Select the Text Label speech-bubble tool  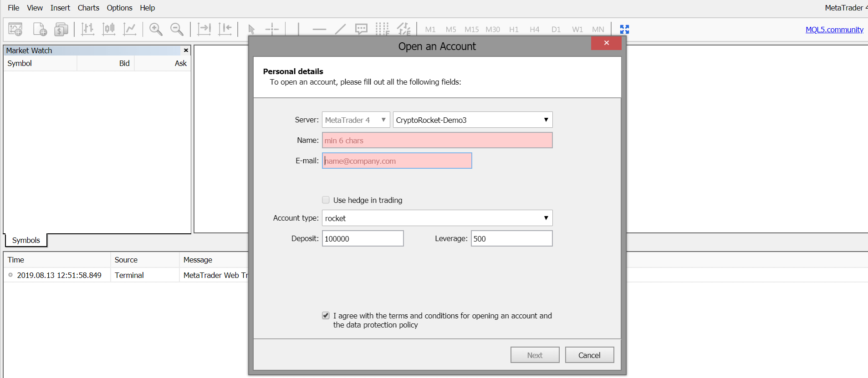click(x=361, y=29)
